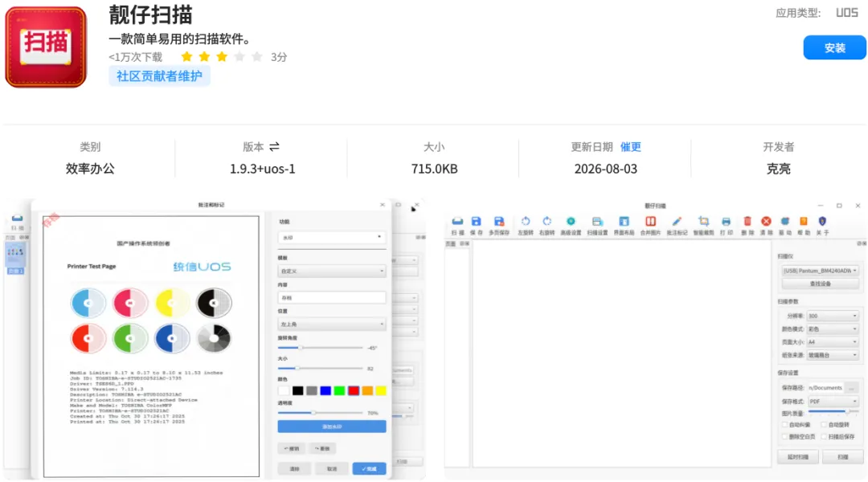The height and width of the screenshot is (482, 868).
Task: Select the 批注标记 annotation pencil icon
Action: coord(677,222)
